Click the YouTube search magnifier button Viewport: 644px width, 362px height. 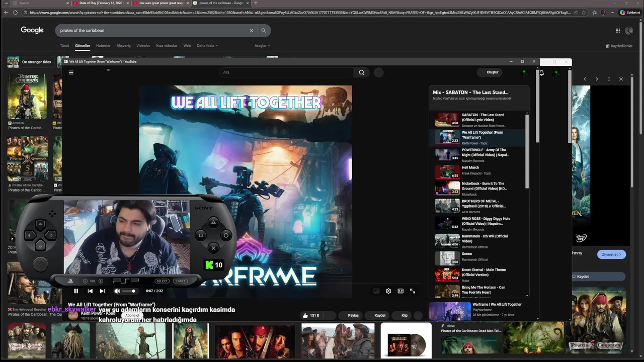pos(361,72)
